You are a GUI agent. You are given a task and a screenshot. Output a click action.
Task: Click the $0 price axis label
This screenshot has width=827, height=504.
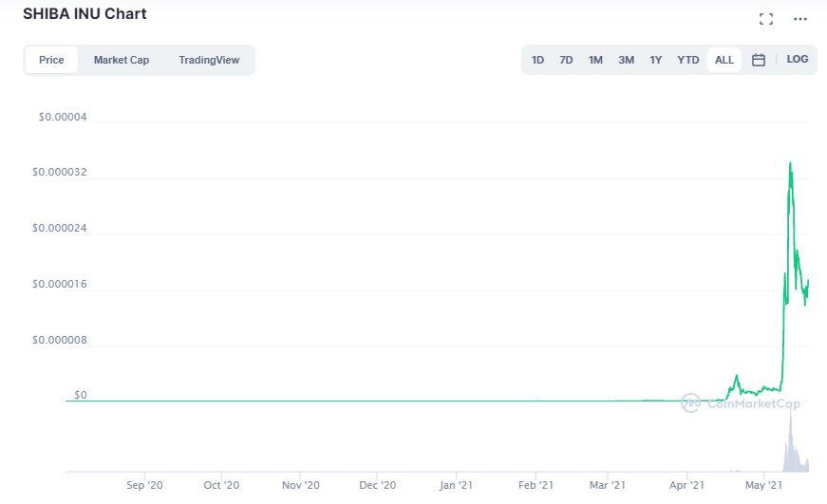pyautogui.click(x=80, y=395)
